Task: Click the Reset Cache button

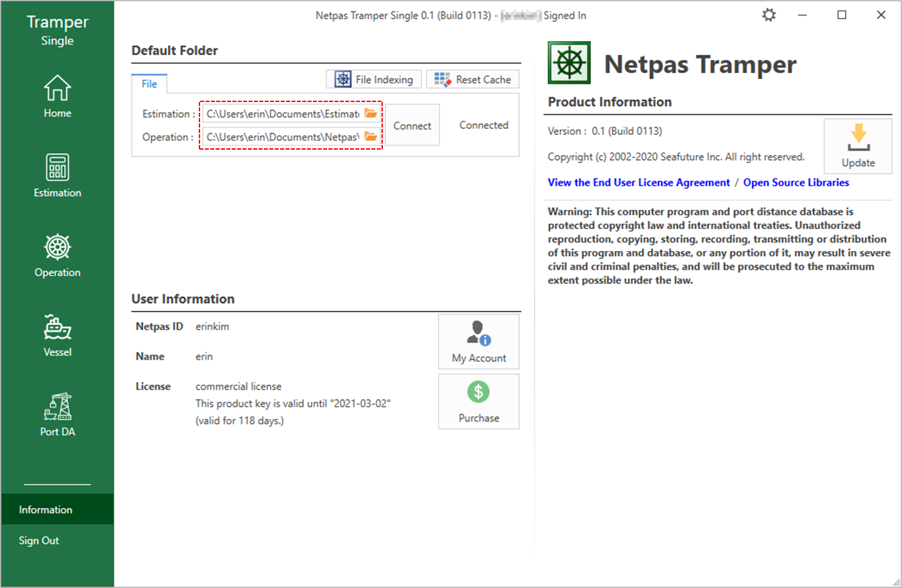Action: coord(473,79)
